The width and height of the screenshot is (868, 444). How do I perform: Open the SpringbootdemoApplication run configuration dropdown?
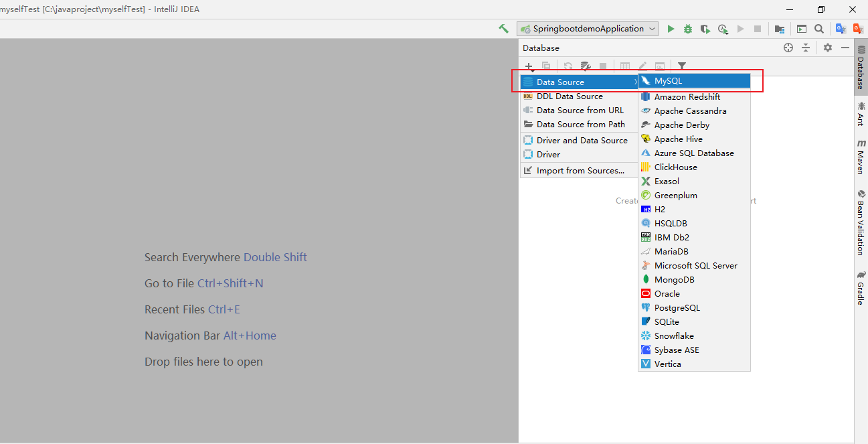[x=587, y=29]
